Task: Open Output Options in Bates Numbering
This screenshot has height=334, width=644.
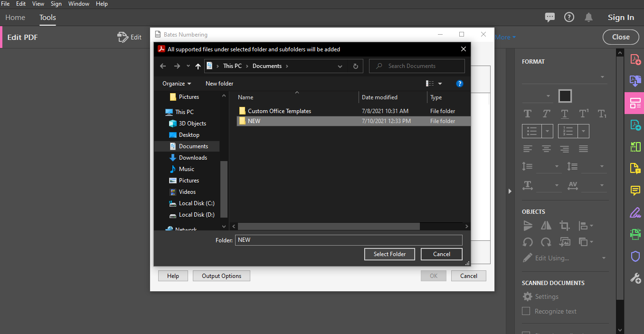Action: (221, 276)
